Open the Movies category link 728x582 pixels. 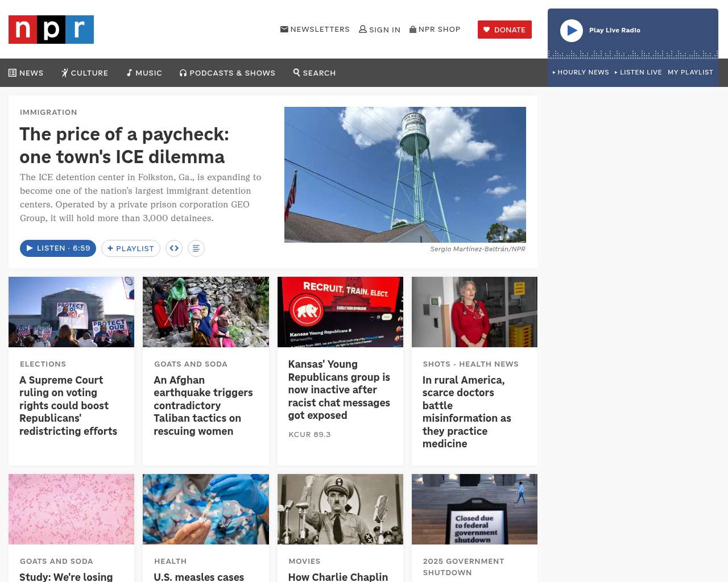(304, 561)
